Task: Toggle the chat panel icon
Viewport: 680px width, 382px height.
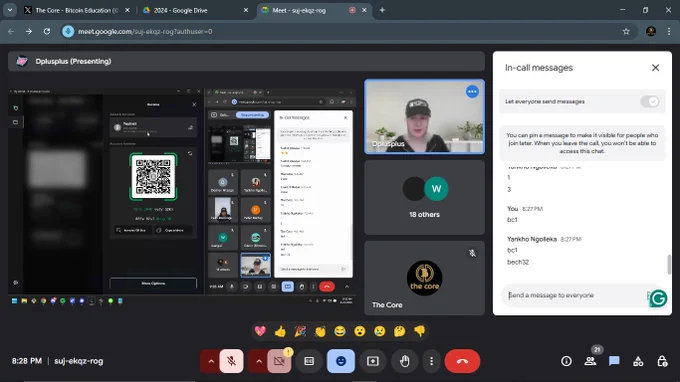Action: point(614,361)
